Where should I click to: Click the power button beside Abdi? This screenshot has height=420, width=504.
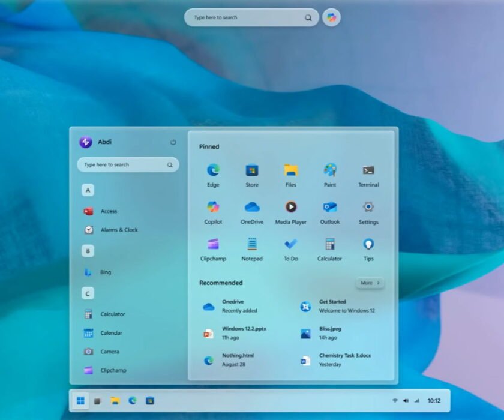coord(173,142)
